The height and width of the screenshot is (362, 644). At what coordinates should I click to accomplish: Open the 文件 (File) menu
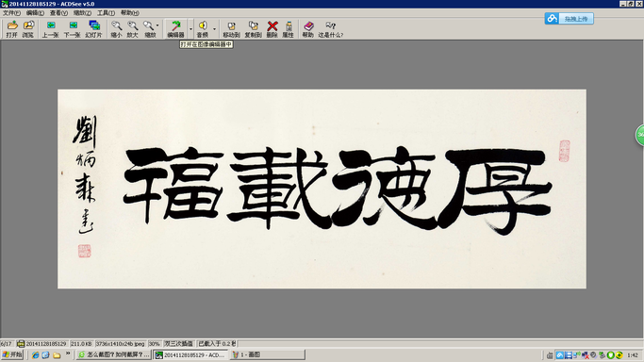[x=11, y=13]
